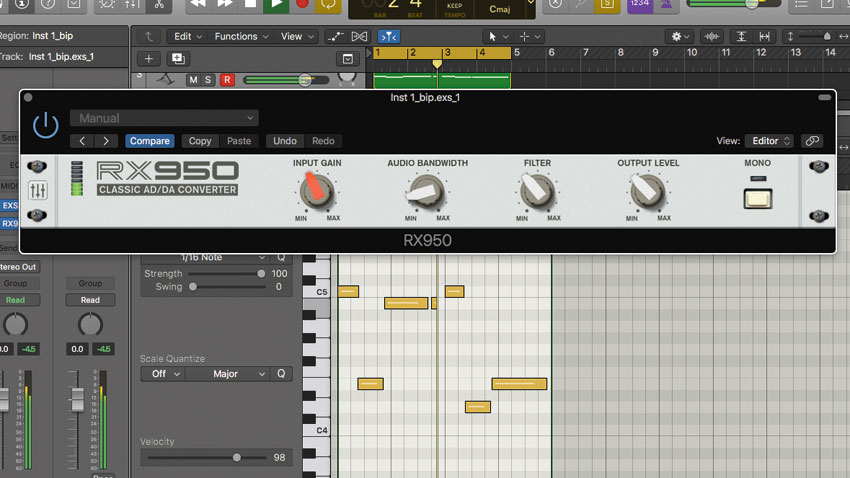Click the Velocity slider handle

237,457
